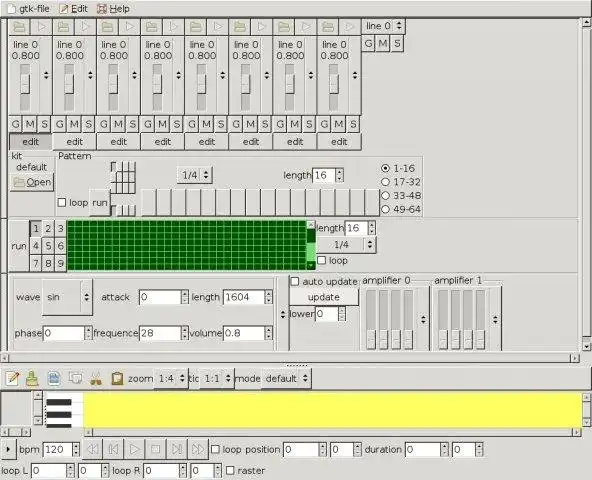592x480 pixels.
Task: Toggle the M mute button on the first channel strip
Action: coord(30,124)
